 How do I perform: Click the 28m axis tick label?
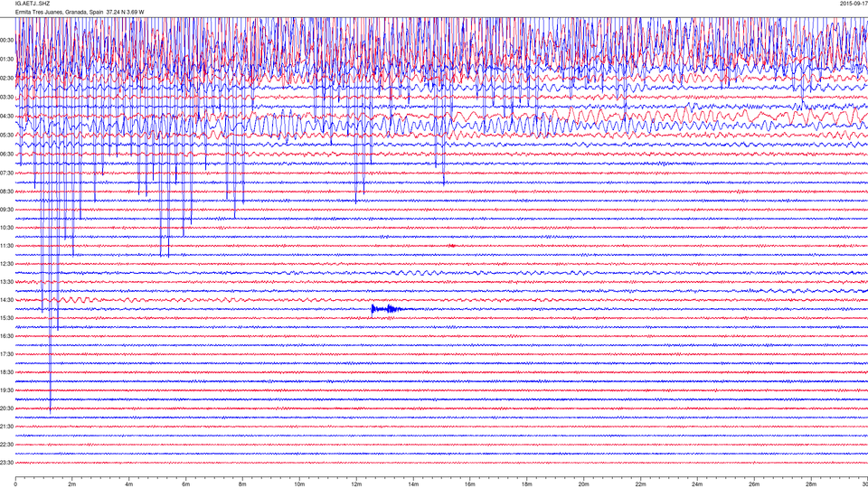pyautogui.click(x=811, y=484)
